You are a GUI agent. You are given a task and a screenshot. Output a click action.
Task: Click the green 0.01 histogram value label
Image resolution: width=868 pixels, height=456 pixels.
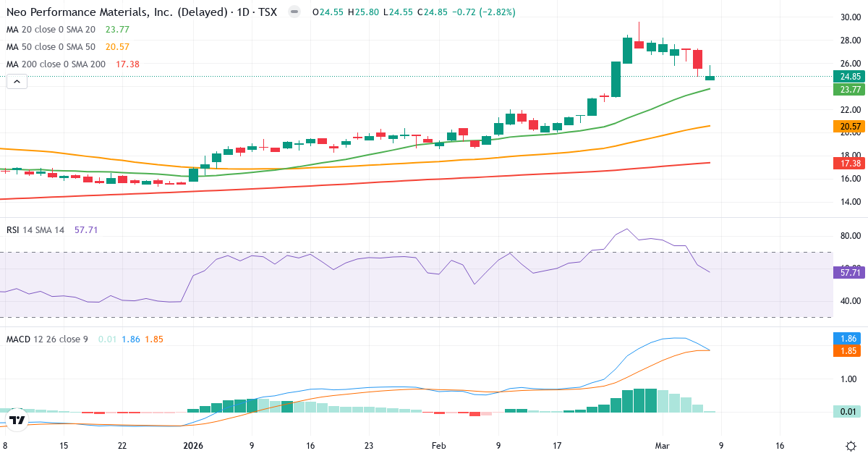pyautogui.click(x=846, y=411)
